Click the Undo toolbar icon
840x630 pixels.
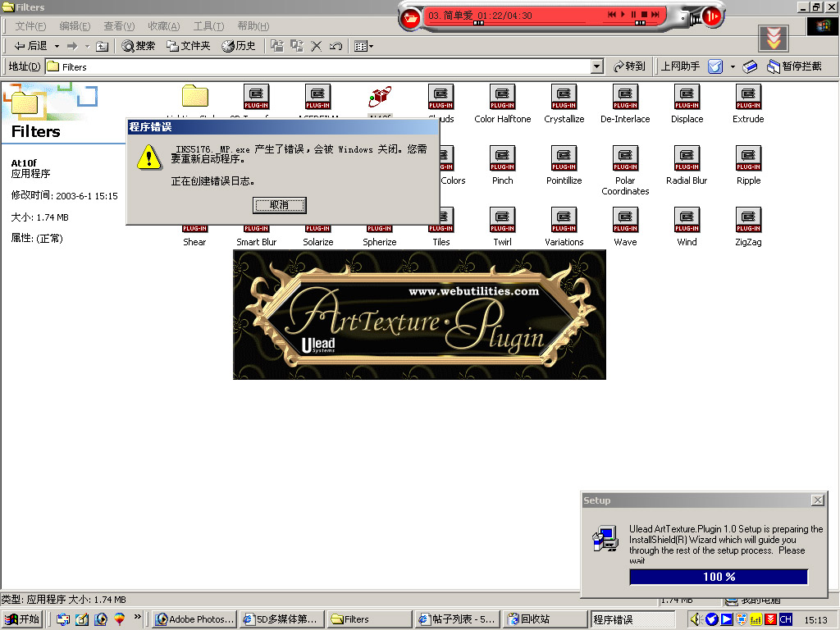click(x=336, y=46)
